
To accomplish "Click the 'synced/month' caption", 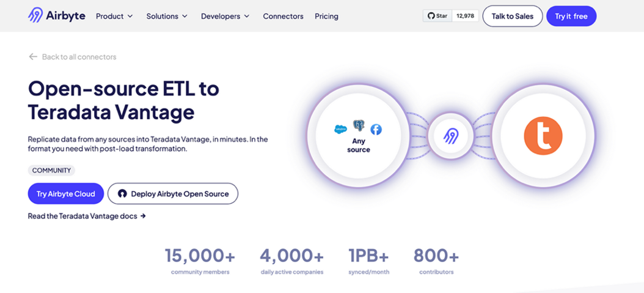I will point(368,272).
